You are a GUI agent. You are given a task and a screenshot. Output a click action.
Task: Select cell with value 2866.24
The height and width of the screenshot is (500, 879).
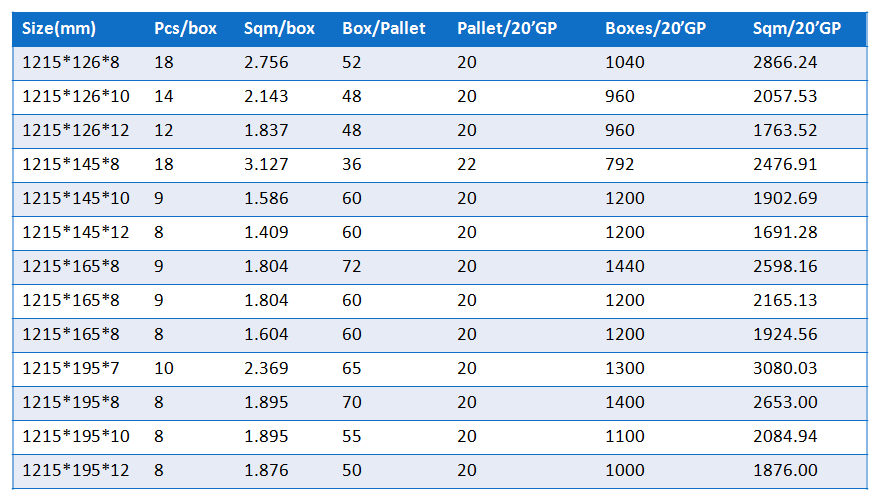pyautogui.click(x=785, y=62)
